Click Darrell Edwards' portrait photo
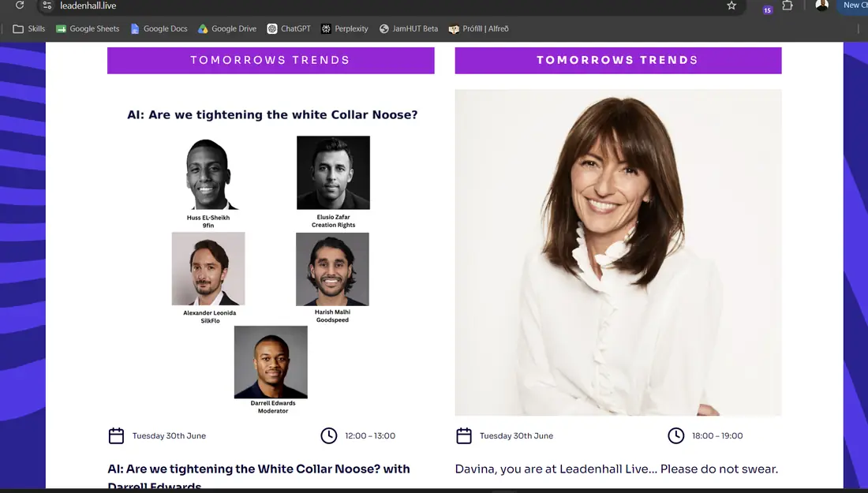868x493 pixels. 271,362
